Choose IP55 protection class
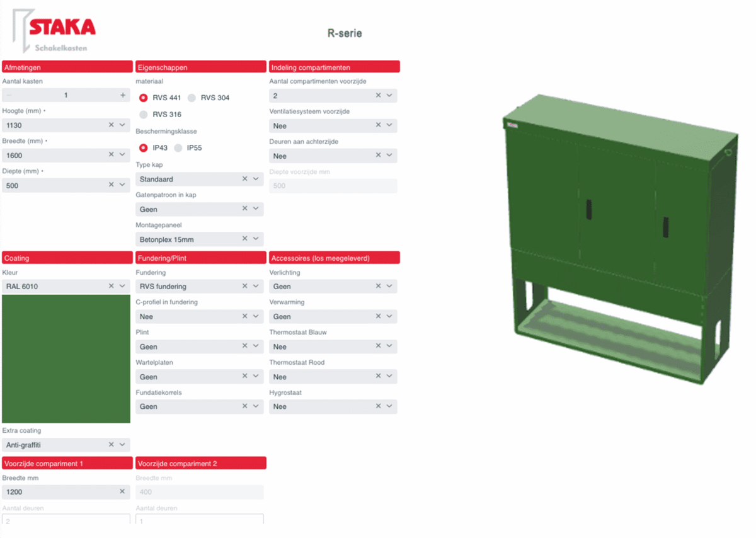This screenshot has width=756, height=538. 178,148
